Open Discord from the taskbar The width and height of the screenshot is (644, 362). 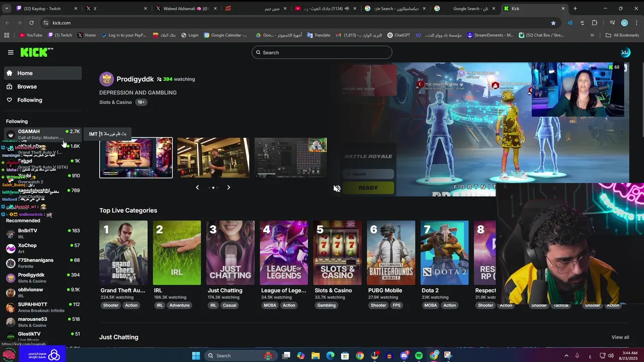point(404,355)
